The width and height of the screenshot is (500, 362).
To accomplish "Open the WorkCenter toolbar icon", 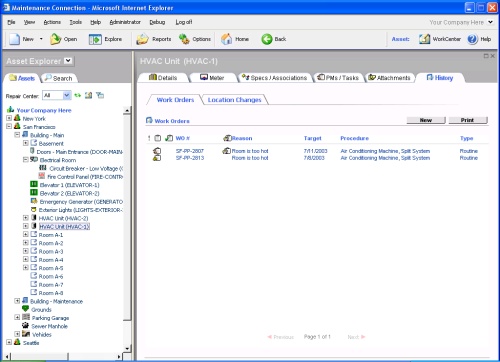I will [x=424, y=39].
